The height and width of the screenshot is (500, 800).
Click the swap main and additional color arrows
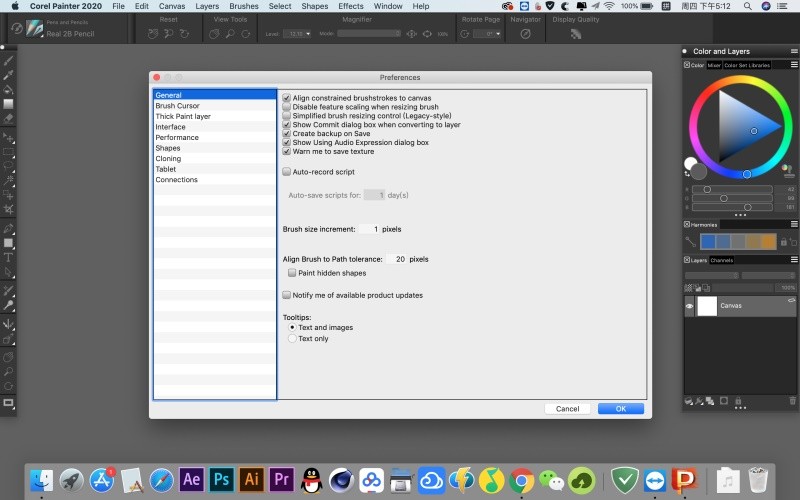[687, 174]
